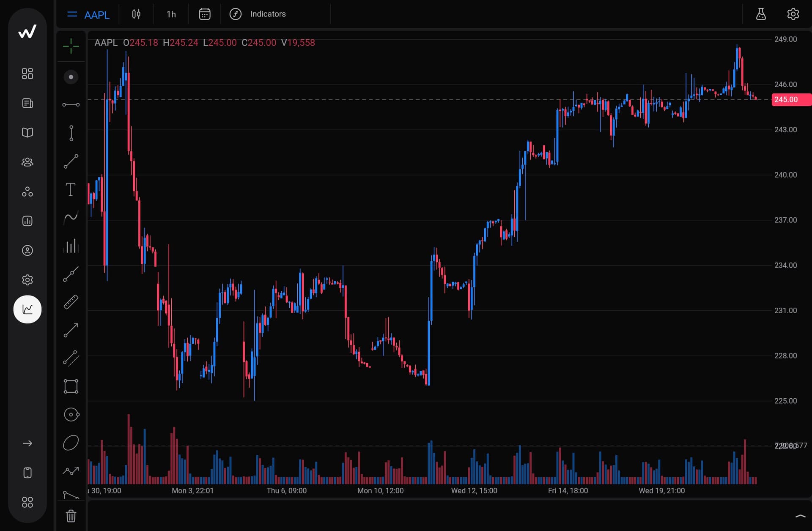Click the 225.00 price axis label
This screenshot has width=812, height=531.
tap(785, 401)
